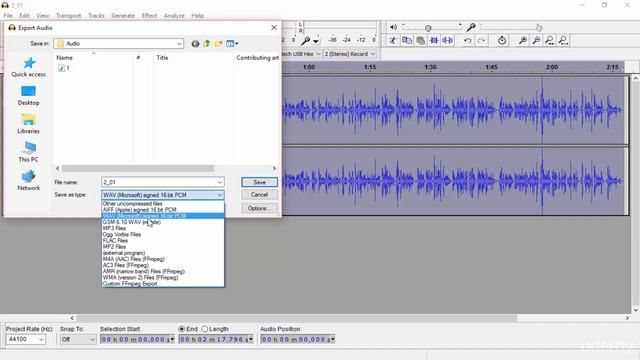Click the playback speaker volume icon
This screenshot has width=640, height=360.
(393, 27)
